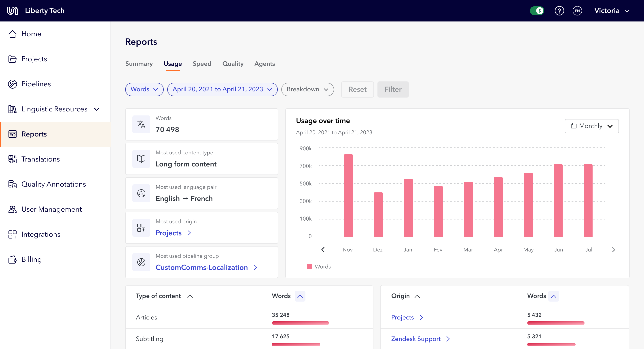Screen dimensions: 644x349
Task: Click the grid icon for most used origin
Action: tap(141, 228)
